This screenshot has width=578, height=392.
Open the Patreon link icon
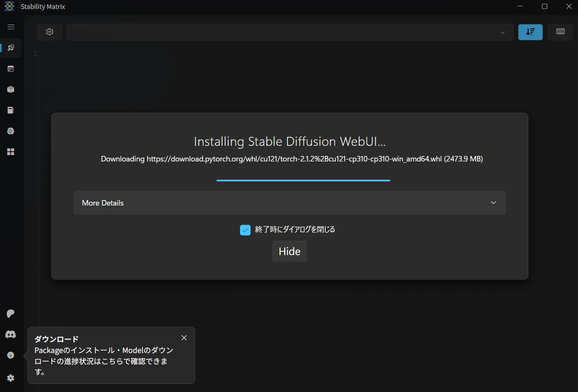pyautogui.click(x=11, y=314)
